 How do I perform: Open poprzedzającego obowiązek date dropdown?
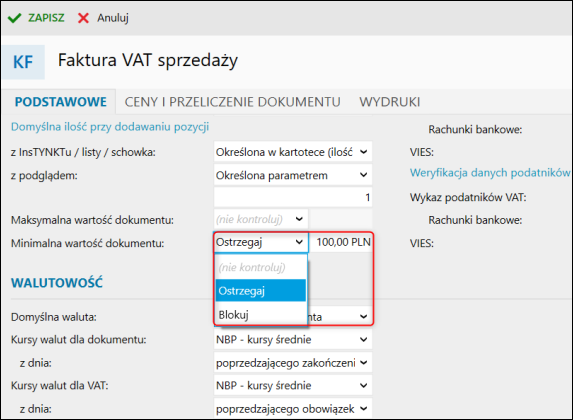click(293, 408)
